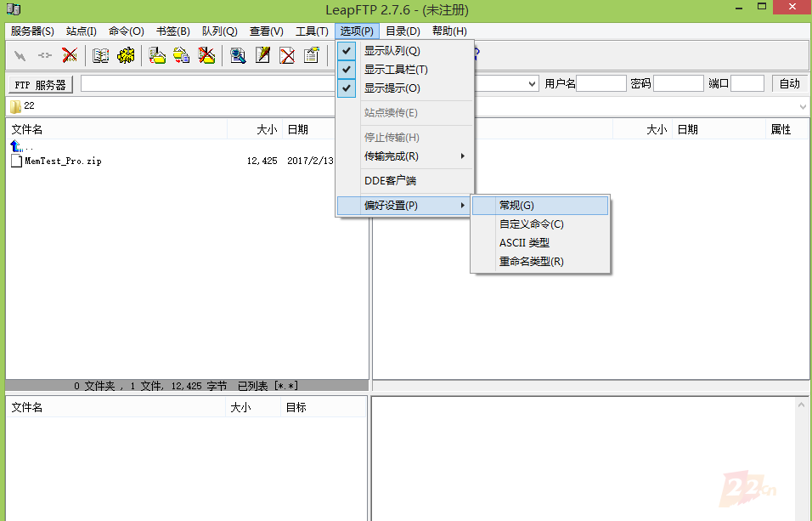Open the 服务器(S) menu
This screenshot has width=812, height=521.
point(32,31)
